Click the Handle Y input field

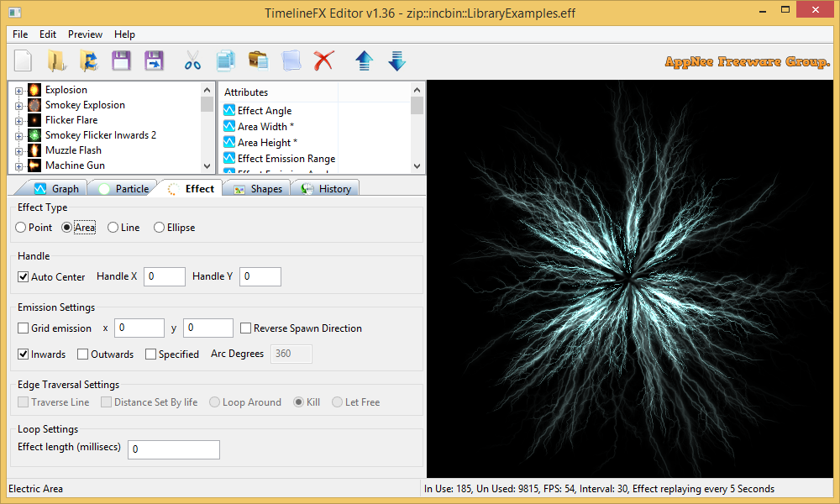point(260,276)
